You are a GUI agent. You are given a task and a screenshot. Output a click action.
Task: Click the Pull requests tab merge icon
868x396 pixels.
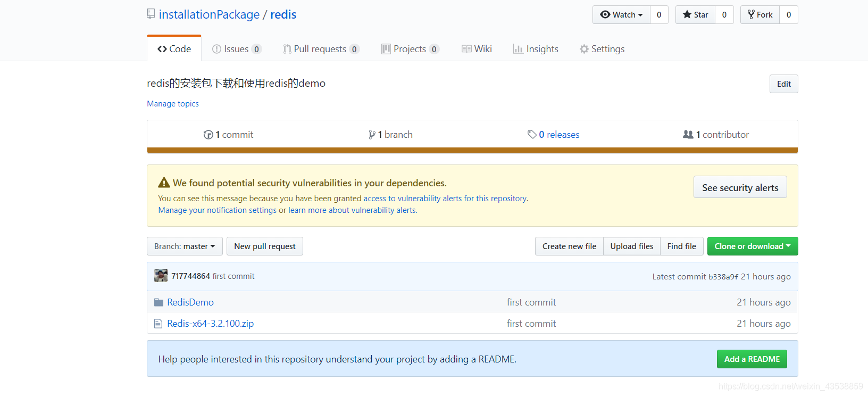tap(287, 49)
